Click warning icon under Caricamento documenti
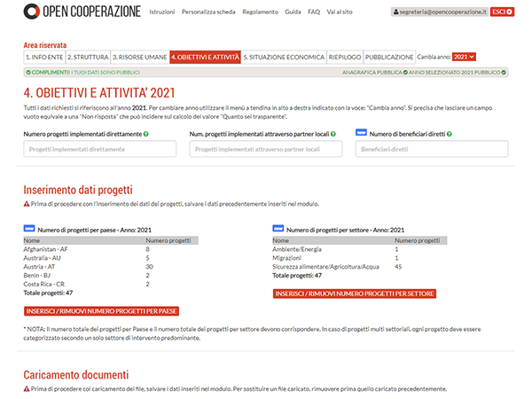Viewport: 532px width, 399px height. point(27,389)
